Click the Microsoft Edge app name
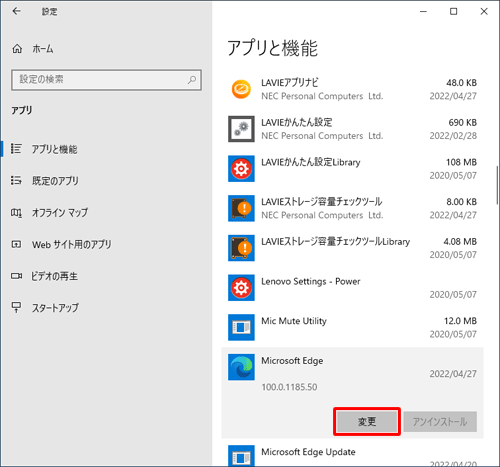The image size is (500, 467). coord(292,361)
